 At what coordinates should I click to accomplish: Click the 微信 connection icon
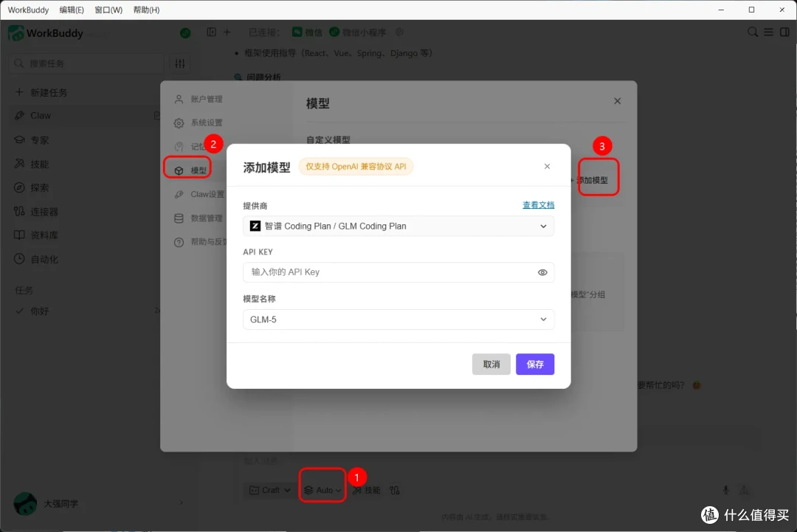[x=297, y=32]
